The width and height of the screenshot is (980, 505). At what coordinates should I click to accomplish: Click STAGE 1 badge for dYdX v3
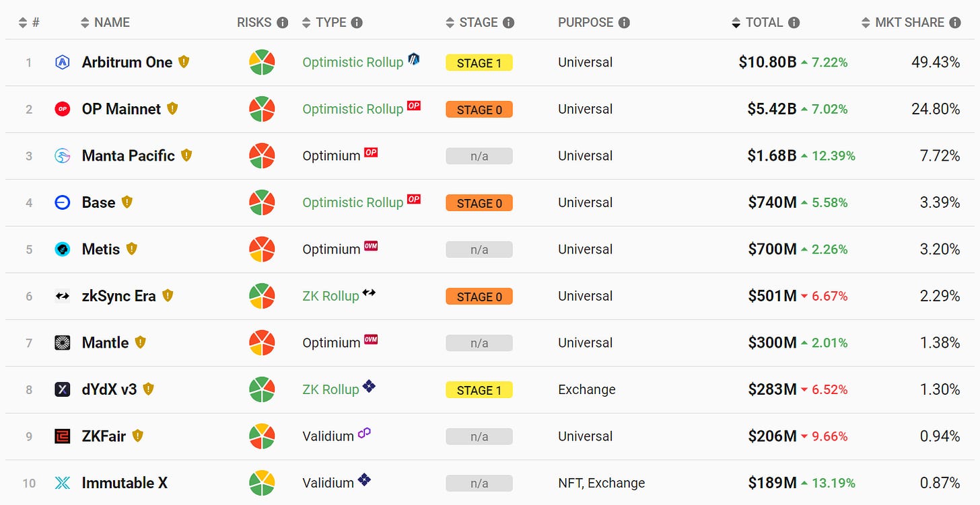479,390
